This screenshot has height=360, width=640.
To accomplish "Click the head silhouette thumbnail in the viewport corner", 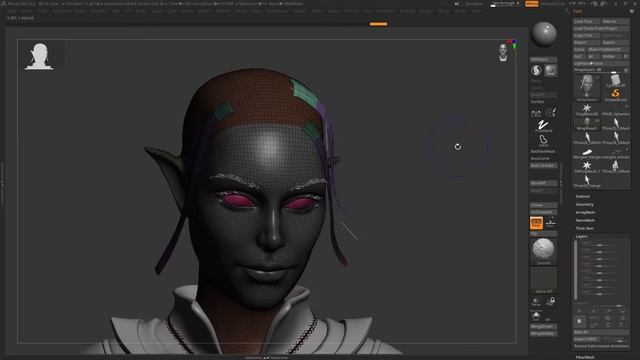I will click(x=40, y=56).
